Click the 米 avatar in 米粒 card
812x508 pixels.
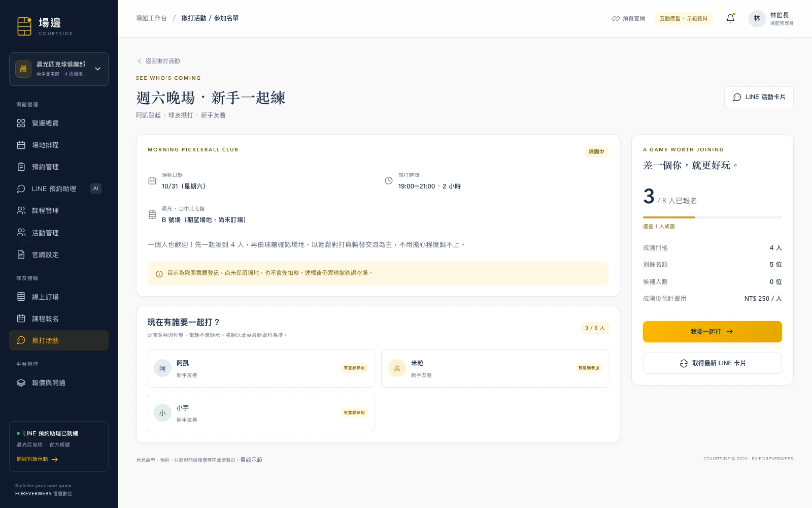pos(397,368)
